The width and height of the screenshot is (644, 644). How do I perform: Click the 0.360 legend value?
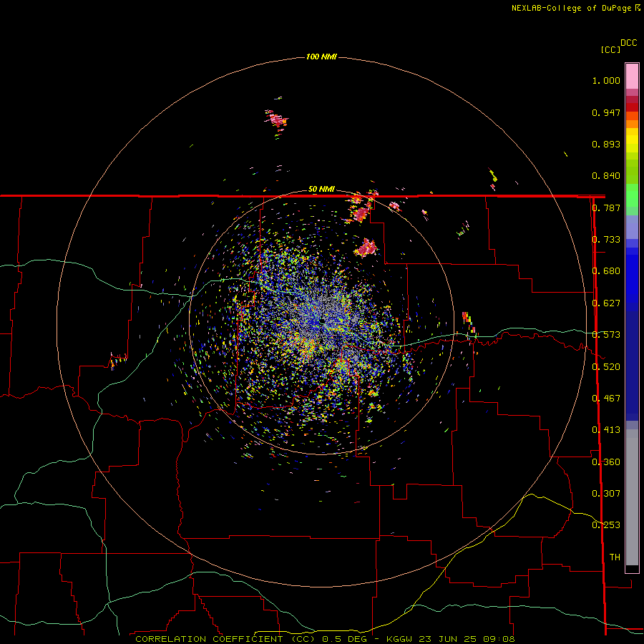pos(606,462)
